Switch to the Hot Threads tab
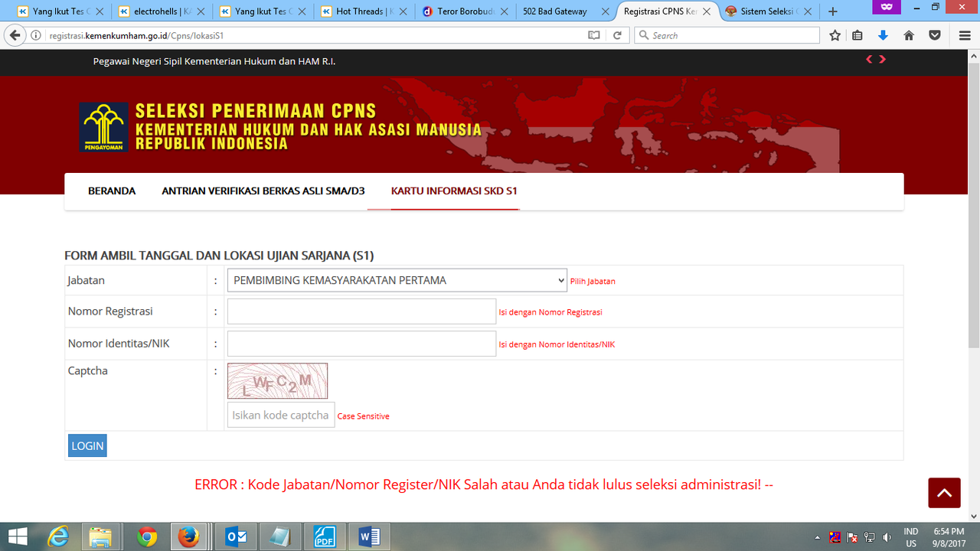Viewport: 980px width, 551px height. [364, 11]
